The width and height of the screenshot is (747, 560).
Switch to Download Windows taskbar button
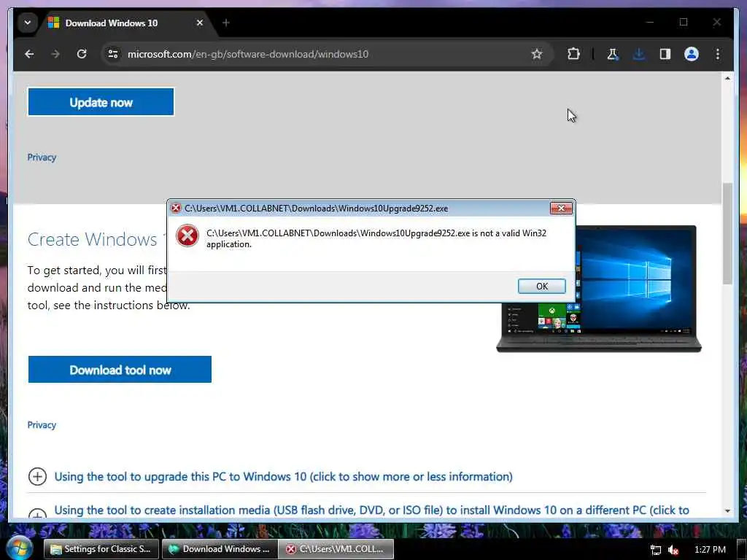click(x=220, y=549)
